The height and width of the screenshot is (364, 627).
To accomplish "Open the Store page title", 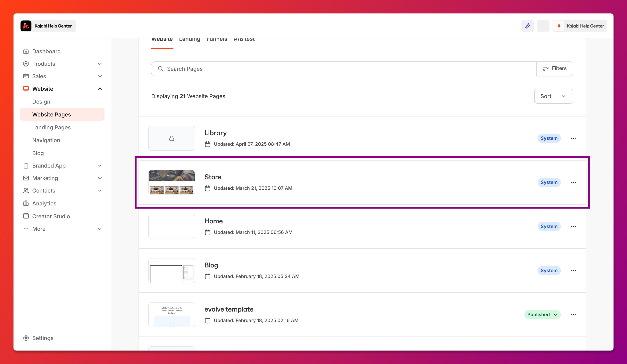I will (x=213, y=177).
